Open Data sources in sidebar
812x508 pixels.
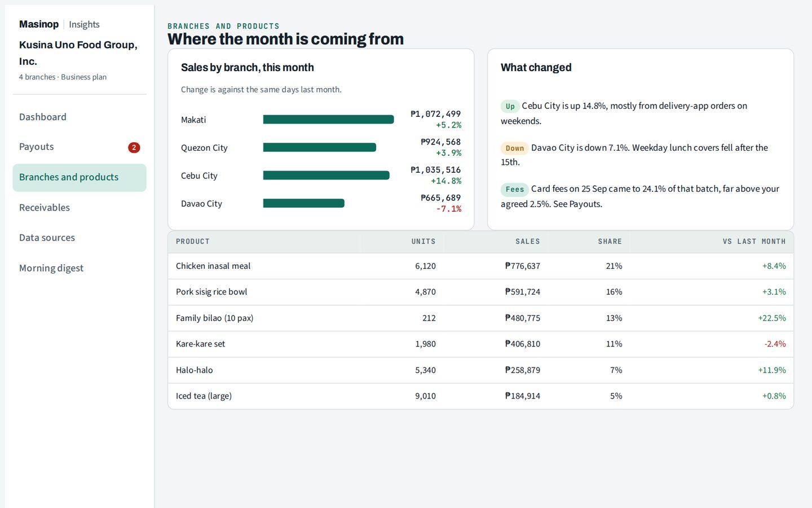click(80, 238)
